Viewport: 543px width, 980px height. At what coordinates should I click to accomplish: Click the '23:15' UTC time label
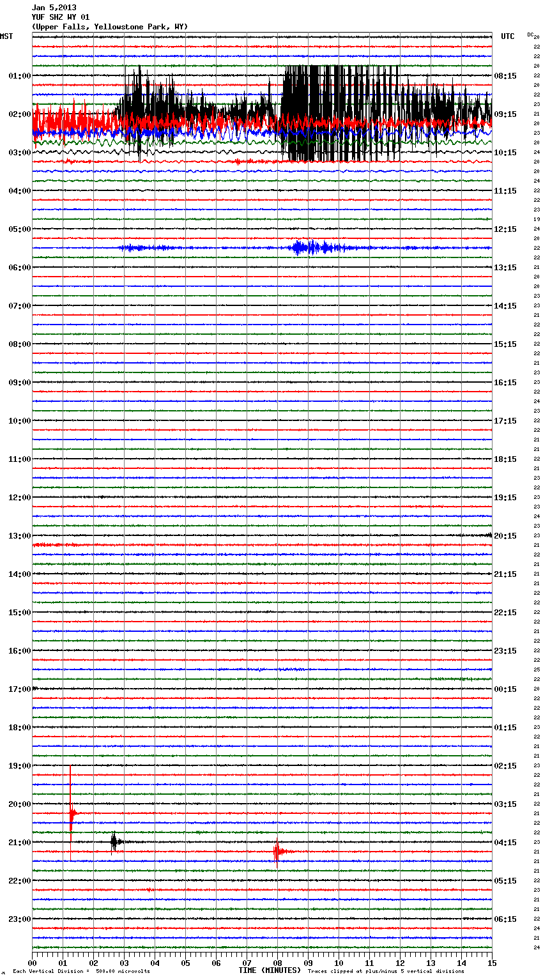(505, 651)
